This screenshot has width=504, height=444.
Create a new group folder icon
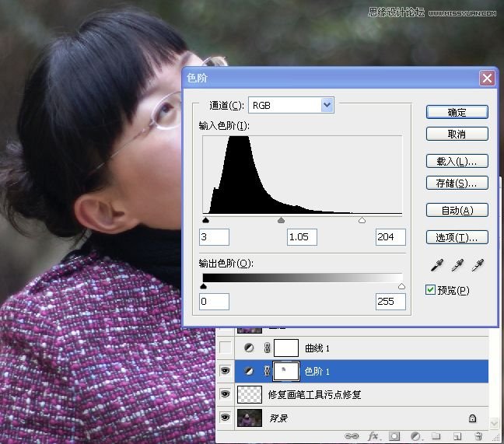pyautogui.click(x=436, y=436)
